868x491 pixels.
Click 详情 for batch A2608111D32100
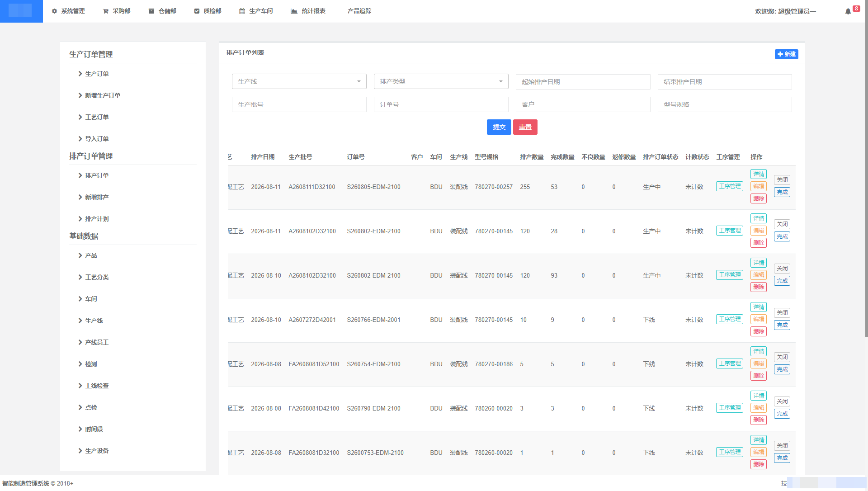(x=759, y=174)
